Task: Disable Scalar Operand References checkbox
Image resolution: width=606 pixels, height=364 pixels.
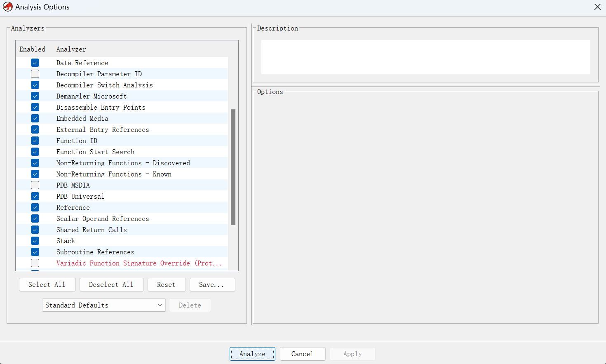Action: tap(35, 218)
